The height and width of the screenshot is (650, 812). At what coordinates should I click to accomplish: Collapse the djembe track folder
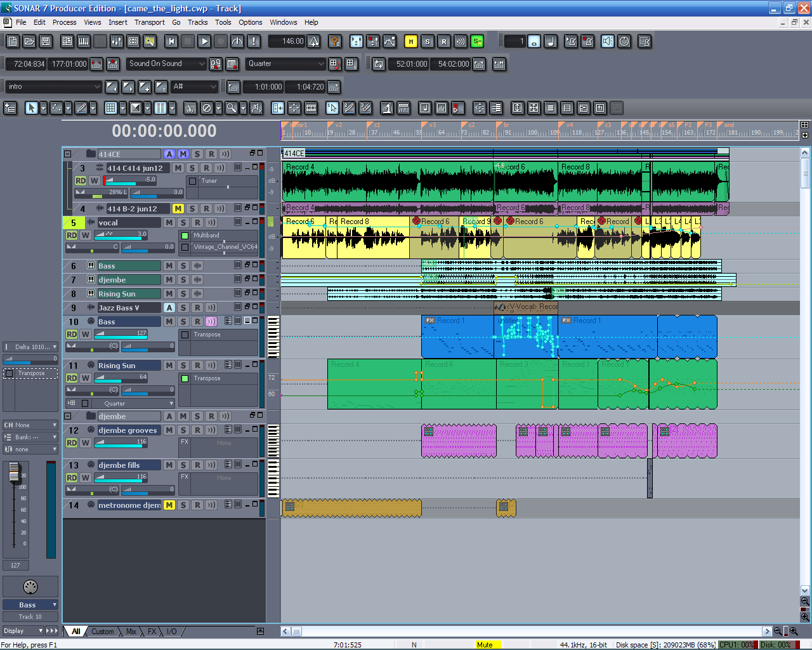67,416
